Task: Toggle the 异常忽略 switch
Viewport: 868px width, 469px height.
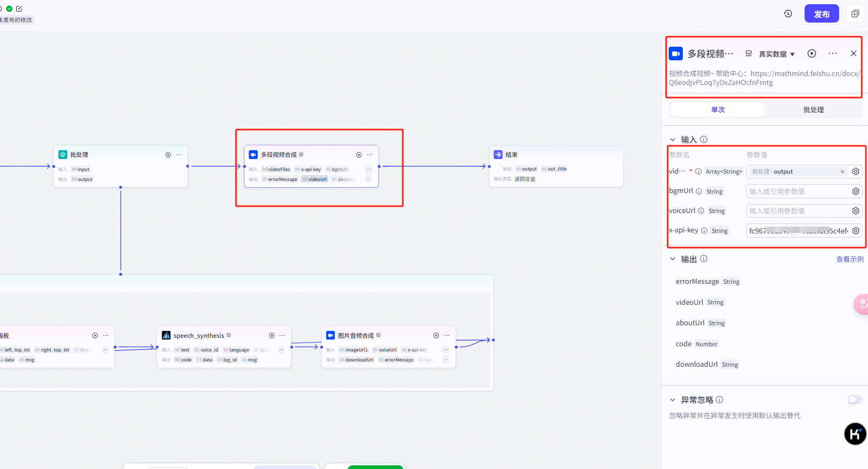Action: 854,400
